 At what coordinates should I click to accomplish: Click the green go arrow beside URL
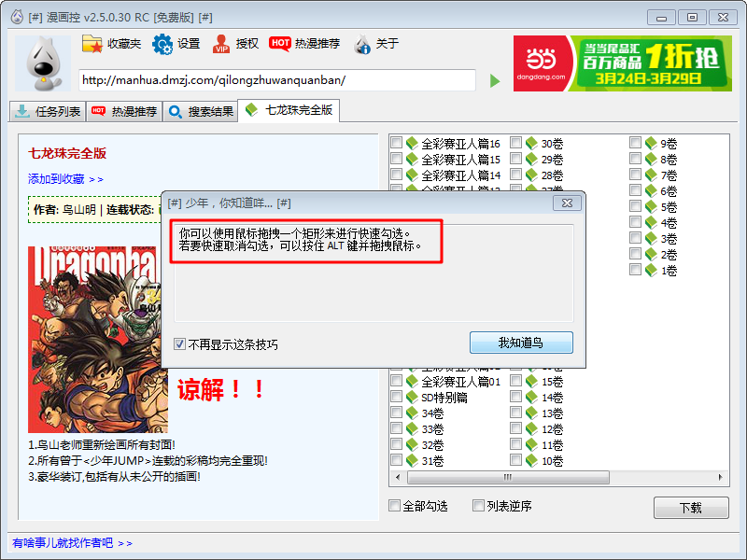tap(495, 80)
